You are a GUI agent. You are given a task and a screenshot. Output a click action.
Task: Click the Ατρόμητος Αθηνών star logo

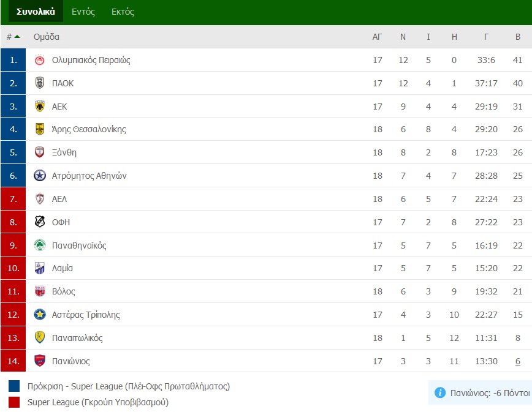coord(40,176)
